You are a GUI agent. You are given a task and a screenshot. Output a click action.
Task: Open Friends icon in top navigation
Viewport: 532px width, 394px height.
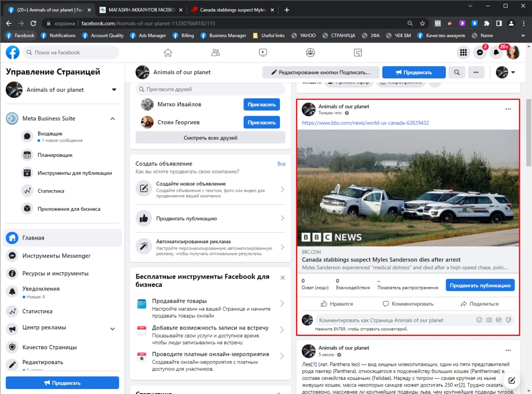tap(215, 52)
